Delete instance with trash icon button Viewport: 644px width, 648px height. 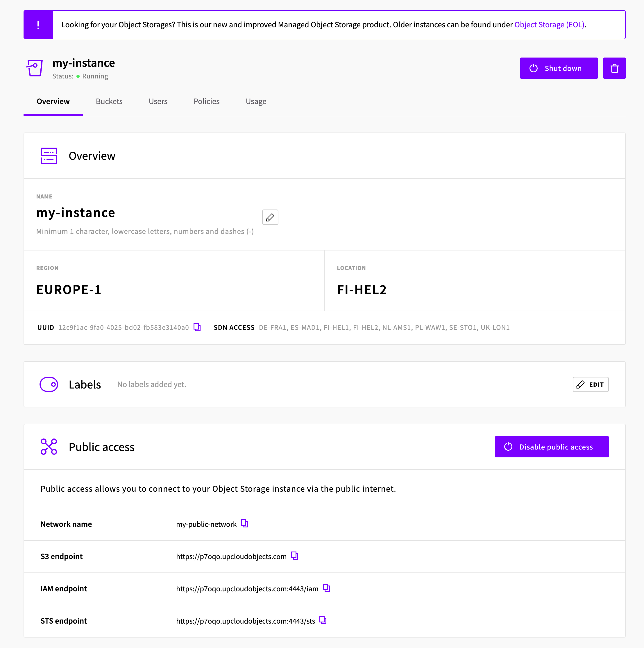614,68
